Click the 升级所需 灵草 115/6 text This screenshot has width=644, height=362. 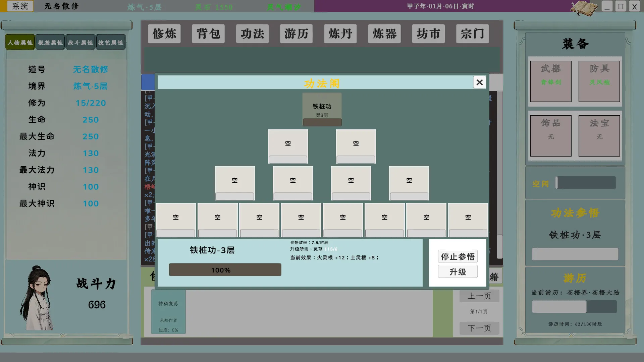click(314, 249)
